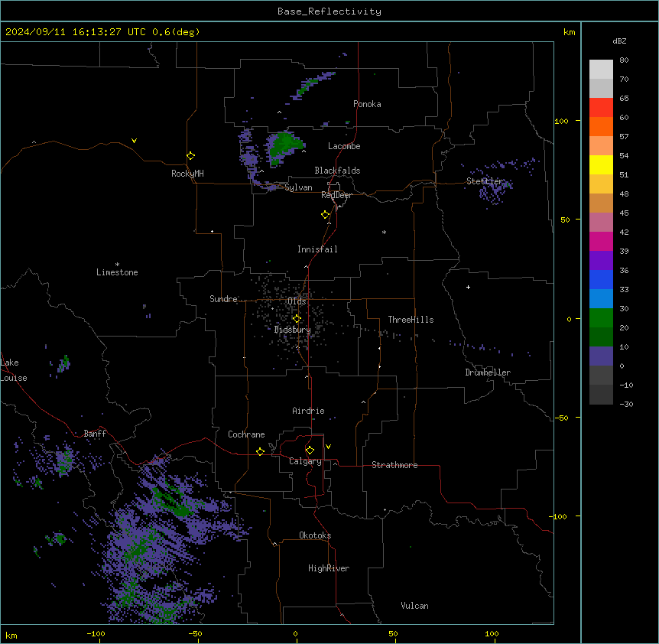Click the light grey 80-70 dBZ swatch
659x644 pixels.
(601, 70)
